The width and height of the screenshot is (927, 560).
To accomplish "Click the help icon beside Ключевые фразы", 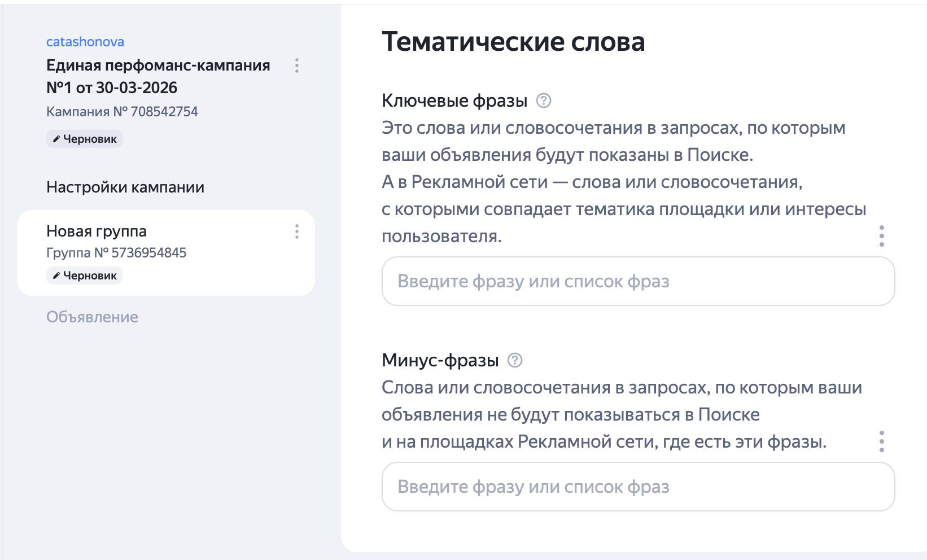I will [544, 101].
